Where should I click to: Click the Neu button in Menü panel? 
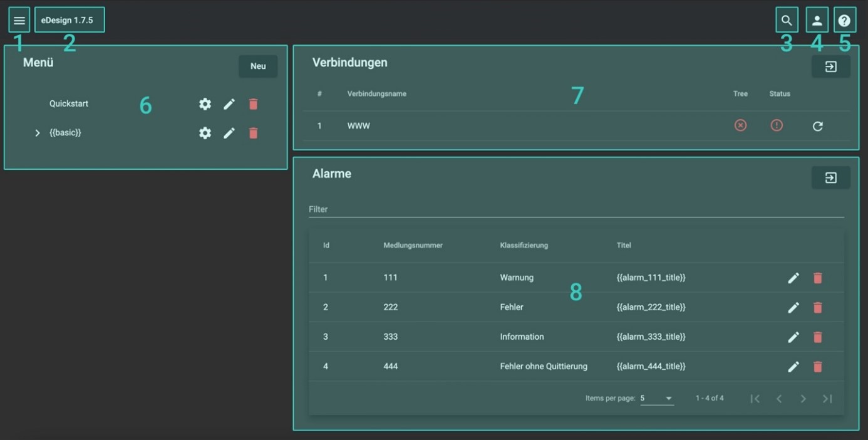(258, 66)
